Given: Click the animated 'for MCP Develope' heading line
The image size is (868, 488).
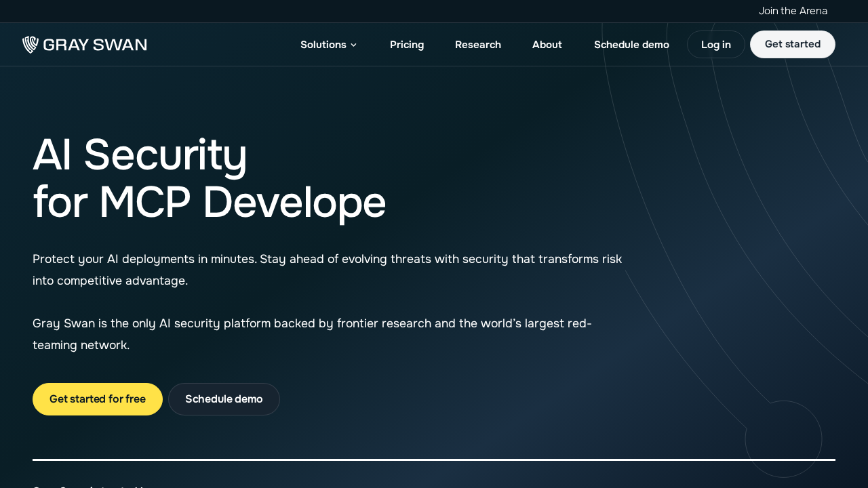Looking at the screenshot, I should [x=209, y=203].
